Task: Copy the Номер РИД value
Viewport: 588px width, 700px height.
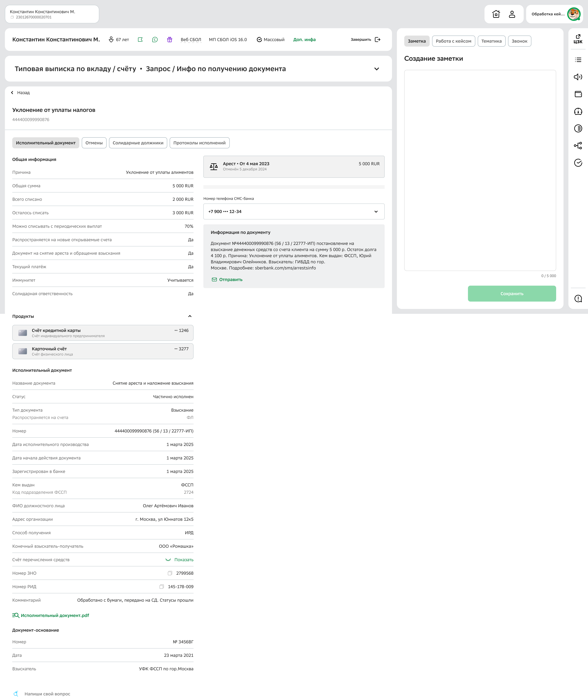Action: point(162,587)
